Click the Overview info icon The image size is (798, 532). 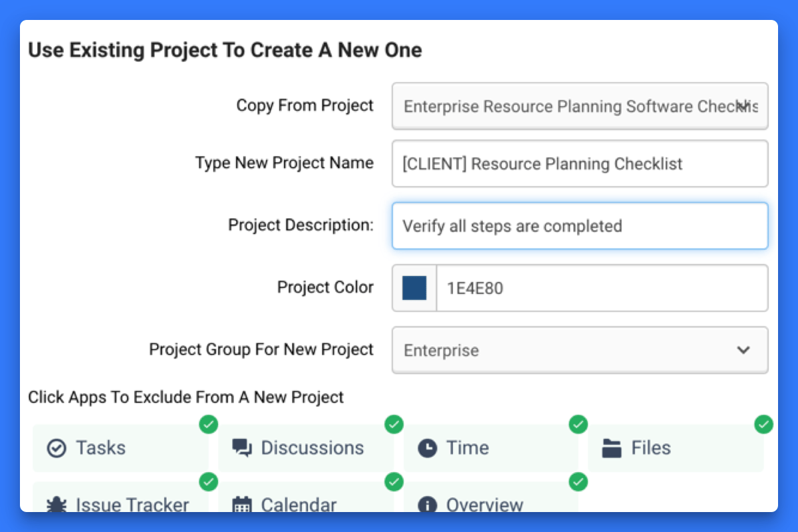point(427,505)
